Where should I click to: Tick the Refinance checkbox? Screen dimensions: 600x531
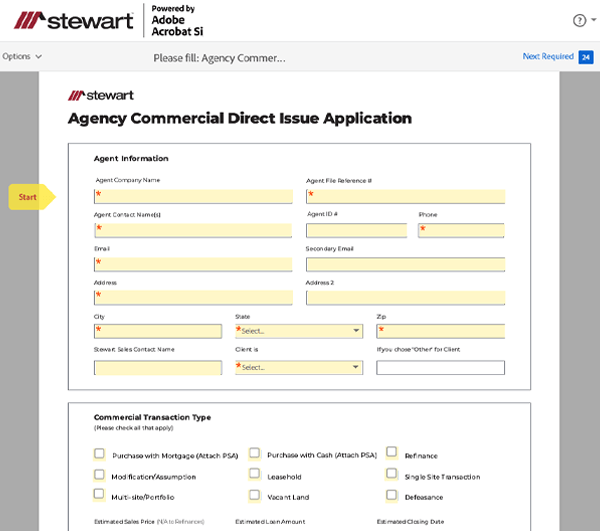tap(391, 452)
